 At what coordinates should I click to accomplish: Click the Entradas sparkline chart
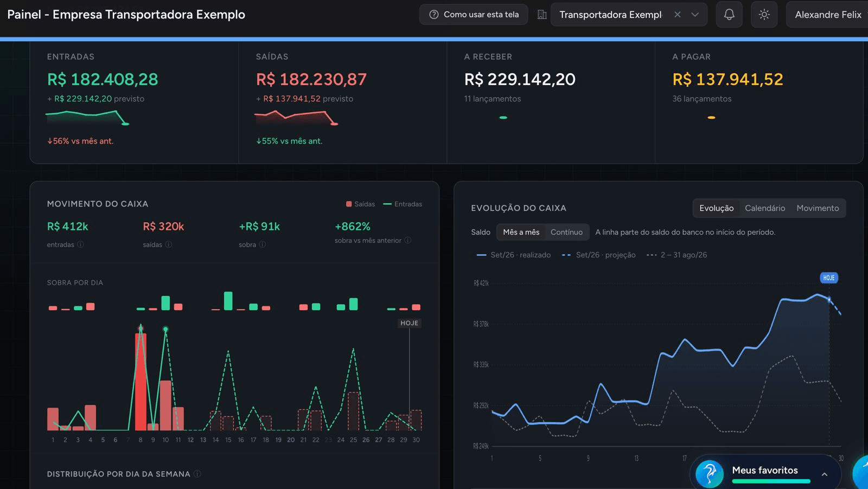[87, 117]
